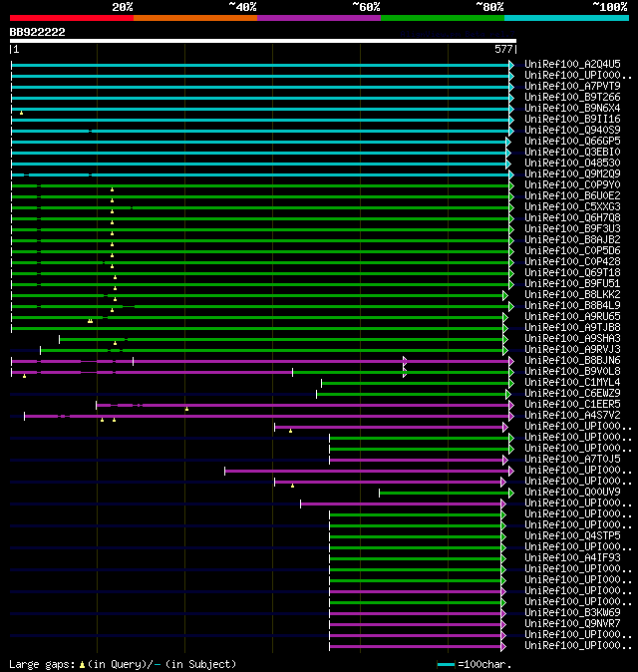Click the UniRef100_Q3EBI0 label
The image size is (638, 672).
[x=572, y=153]
